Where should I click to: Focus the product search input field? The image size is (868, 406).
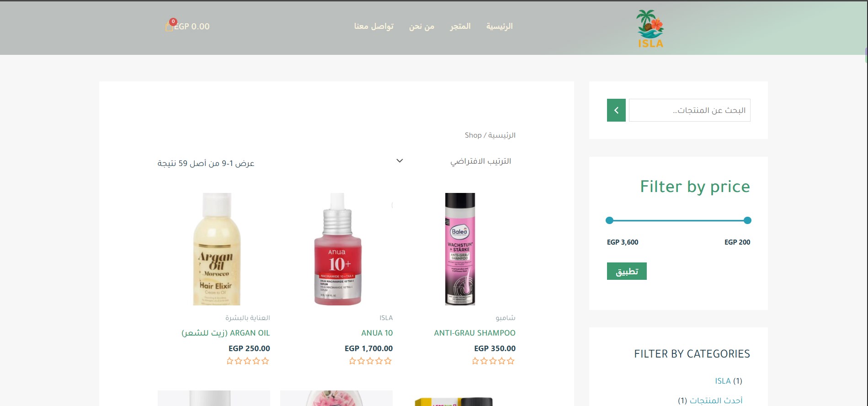point(690,110)
